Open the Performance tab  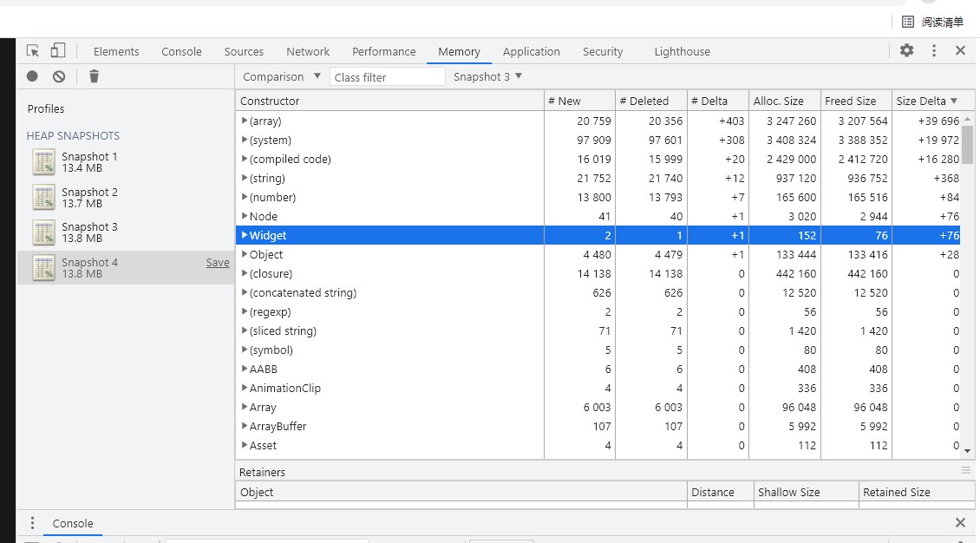383,51
